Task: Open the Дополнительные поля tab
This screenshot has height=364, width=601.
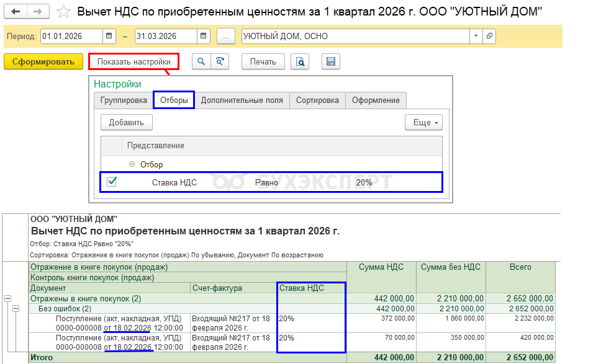Action: [242, 100]
